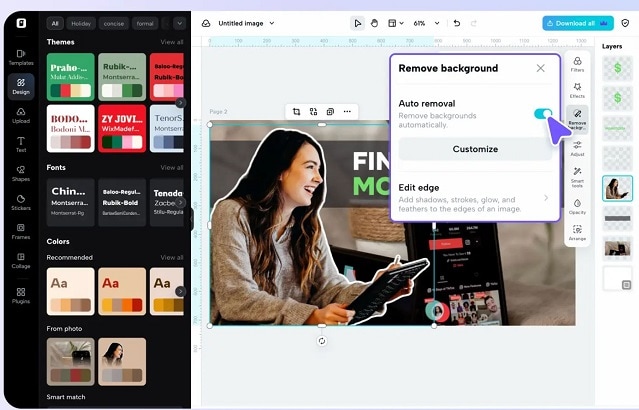Show next Fonts with the arrow

(x=180, y=202)
